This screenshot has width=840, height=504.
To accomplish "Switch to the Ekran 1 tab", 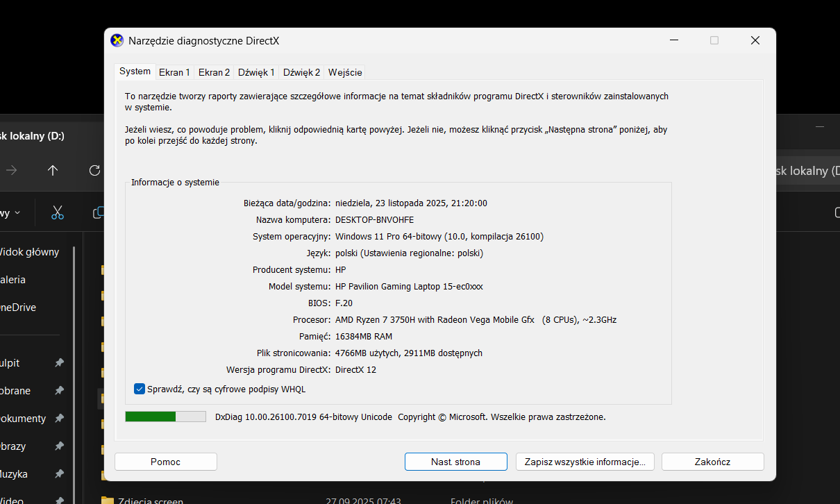I will pyautogui.click(x=174, y=72).
